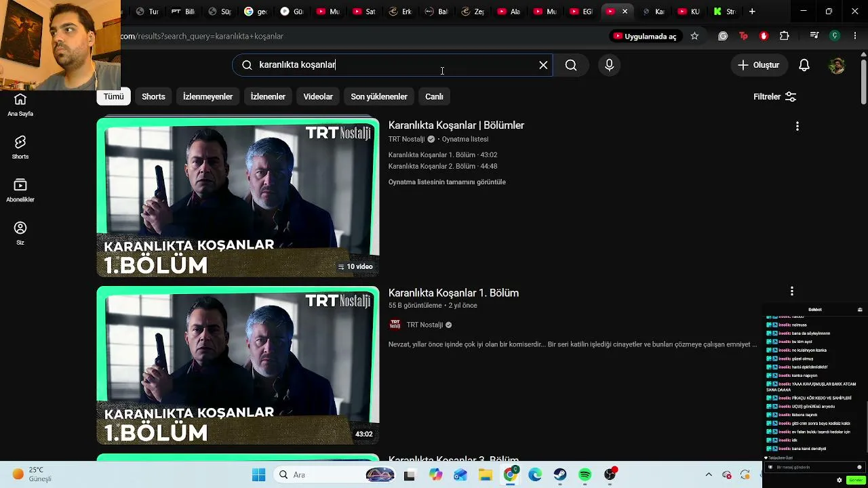Play Karanlıkta Koşanlar 2. Bölüm from playlist
The height and width of the screenshot is (488, 868).
pos(443,166)
